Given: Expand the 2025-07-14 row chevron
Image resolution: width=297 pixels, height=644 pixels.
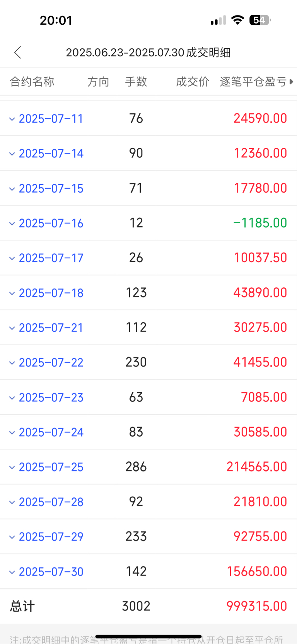Looking at the screenshot, I should coord(12,154).
